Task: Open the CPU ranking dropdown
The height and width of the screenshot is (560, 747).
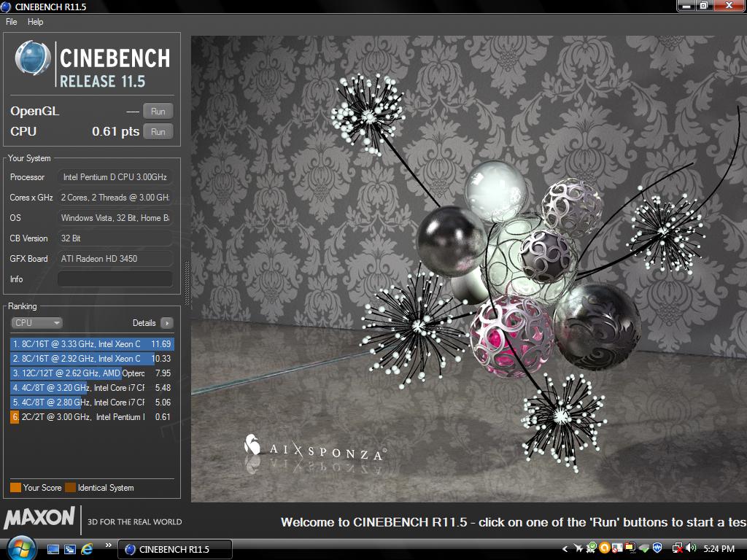Action: point(36,323)
